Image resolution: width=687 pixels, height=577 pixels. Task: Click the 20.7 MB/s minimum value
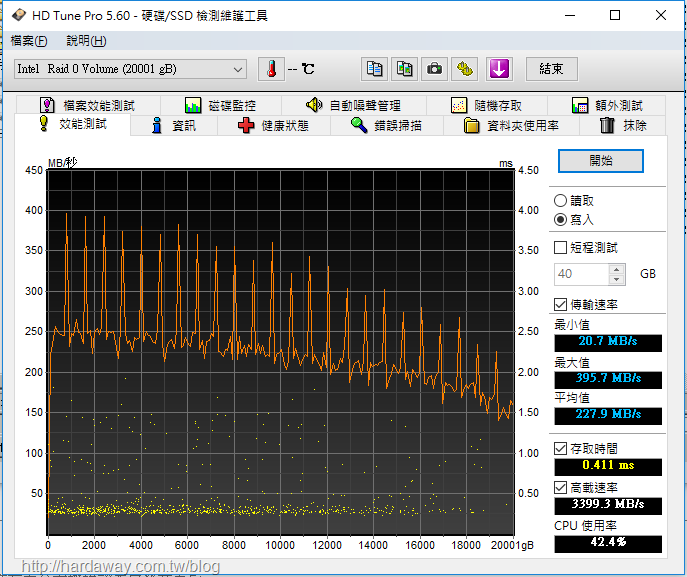[x=608, y=342]
